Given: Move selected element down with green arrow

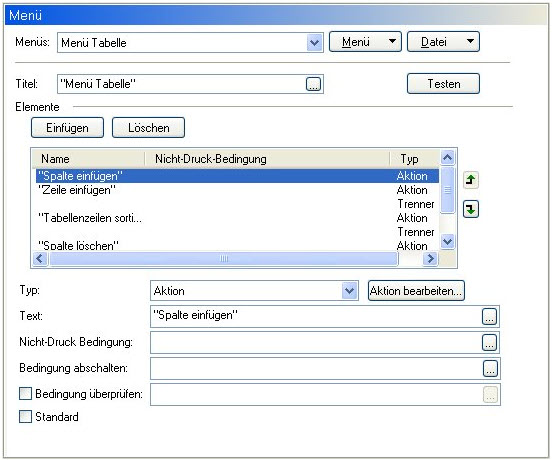Looking at the screenshot, I should (x=471, y=209).
